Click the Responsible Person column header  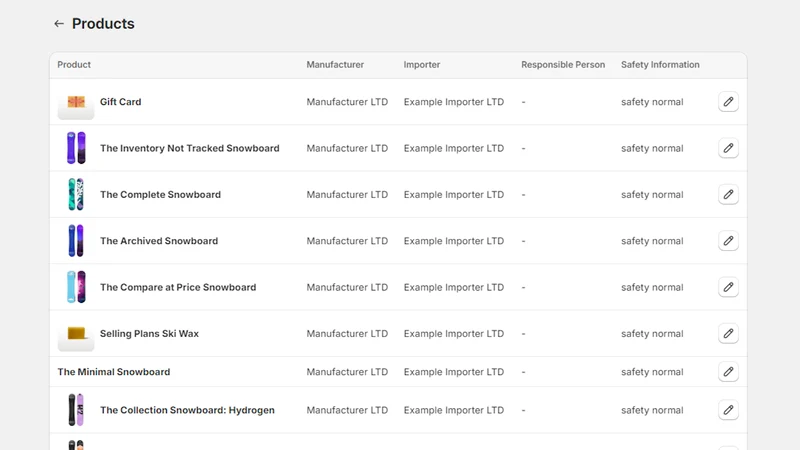563,65
